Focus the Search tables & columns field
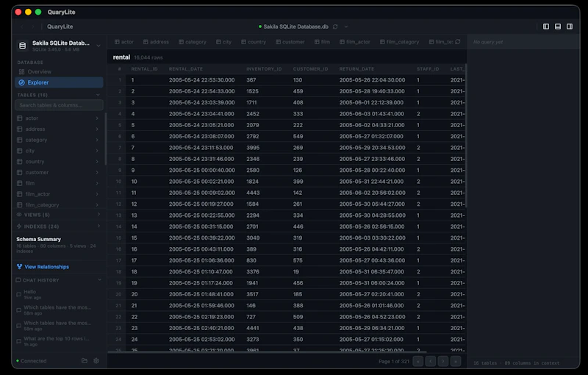The height and width of the screenshot is (375, 588). click(59, 105)
